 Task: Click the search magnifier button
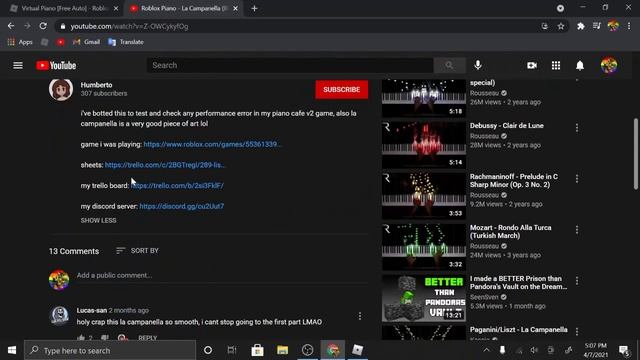pyautogui.click(x=449, y=65)
